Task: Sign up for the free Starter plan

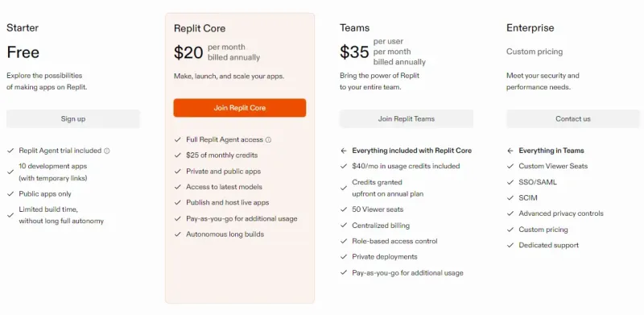Action: (73, 119)
